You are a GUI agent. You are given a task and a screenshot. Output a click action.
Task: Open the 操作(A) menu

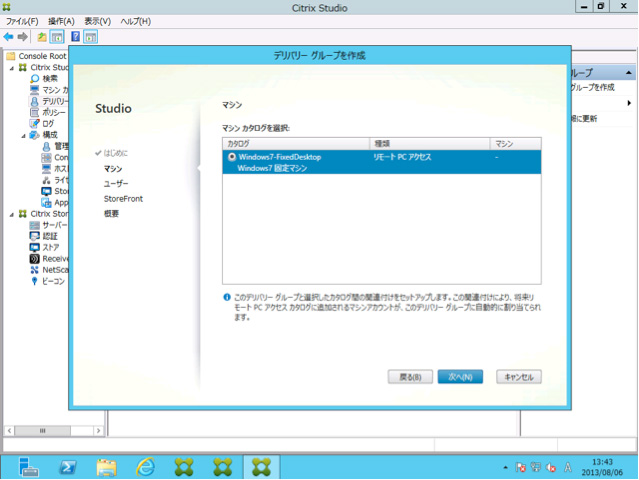coord(61,22)
